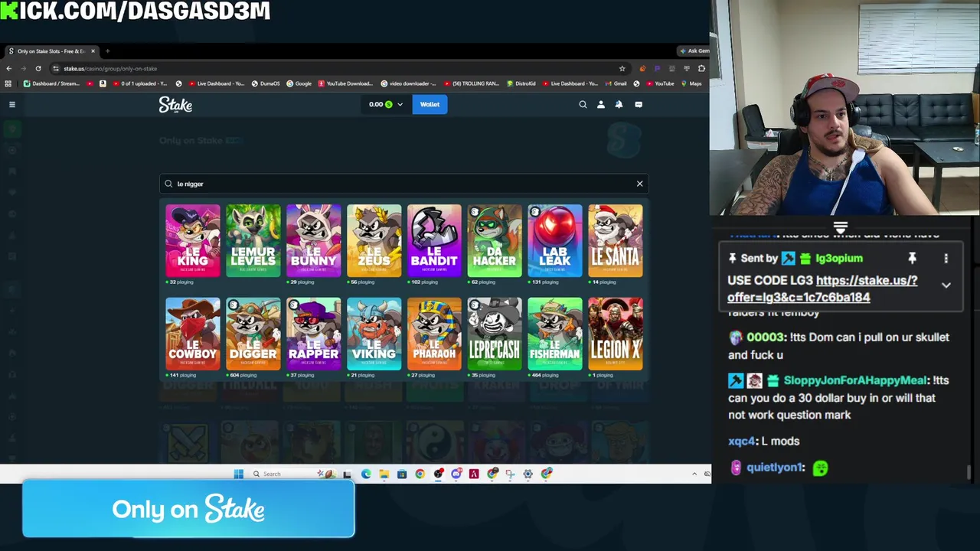The width and height of the screenshot is (980, 551).
Task: Open the Windows Start menu
Action: coord(239,474)
